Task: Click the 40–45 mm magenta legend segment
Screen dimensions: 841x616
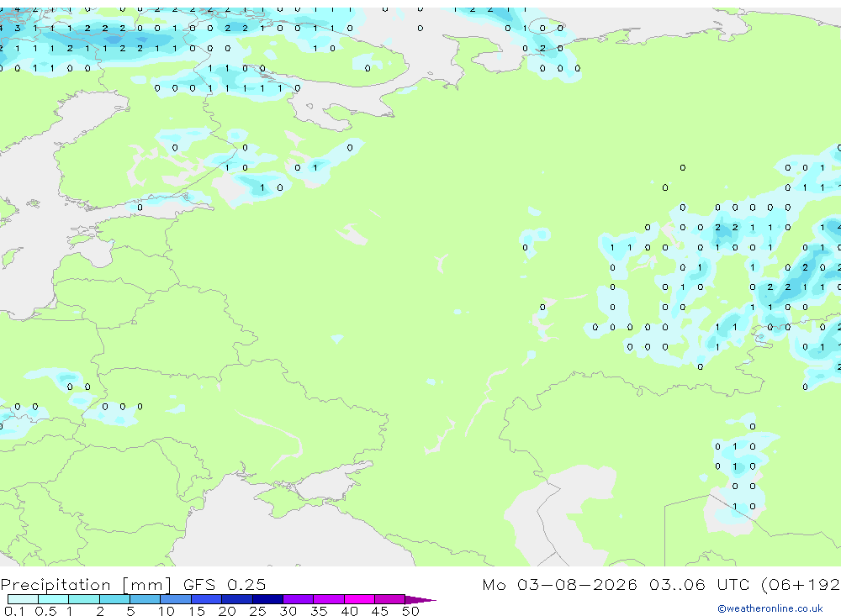Action: point(359,599)
